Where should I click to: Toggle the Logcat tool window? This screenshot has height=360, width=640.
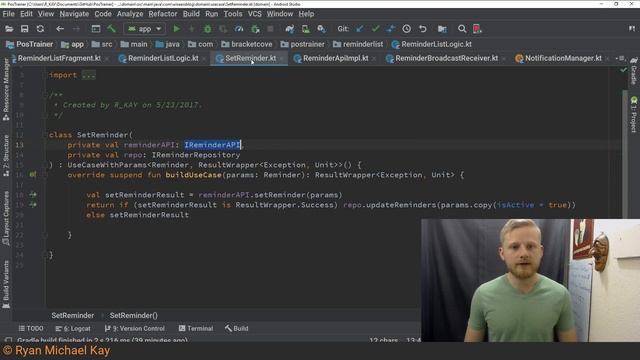73,329
